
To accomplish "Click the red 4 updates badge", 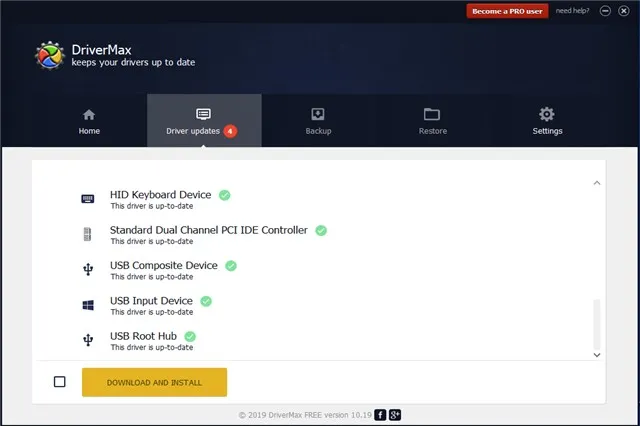I will coord(230,131).
